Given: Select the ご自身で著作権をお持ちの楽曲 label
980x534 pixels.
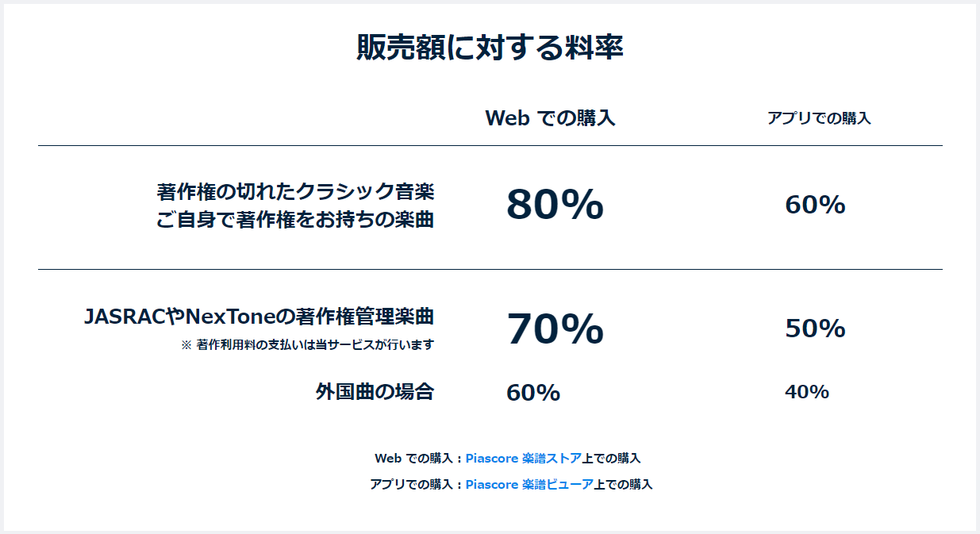Looking at the screenshot, I should click(295, 220).
